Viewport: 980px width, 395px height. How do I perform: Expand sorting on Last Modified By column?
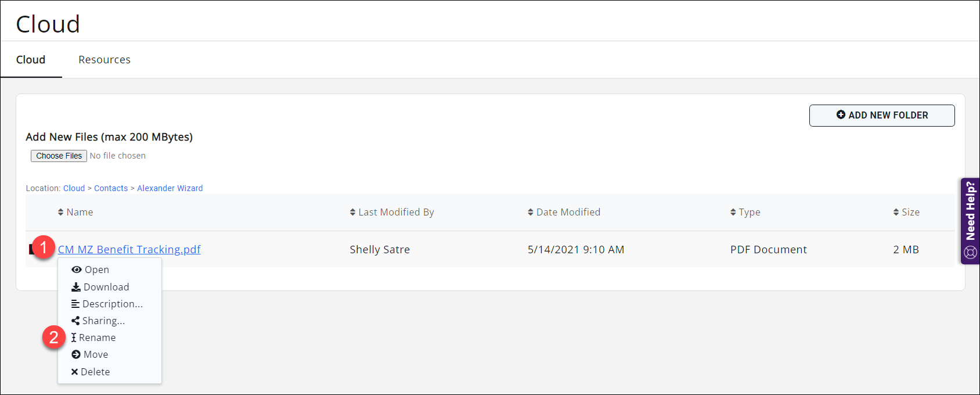pos(352,212)
